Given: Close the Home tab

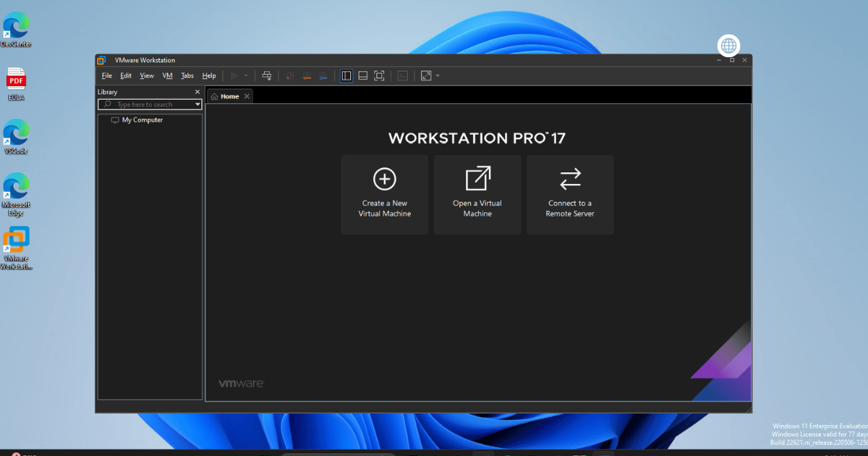Looking at the screenshot, I should click(247, 96).
